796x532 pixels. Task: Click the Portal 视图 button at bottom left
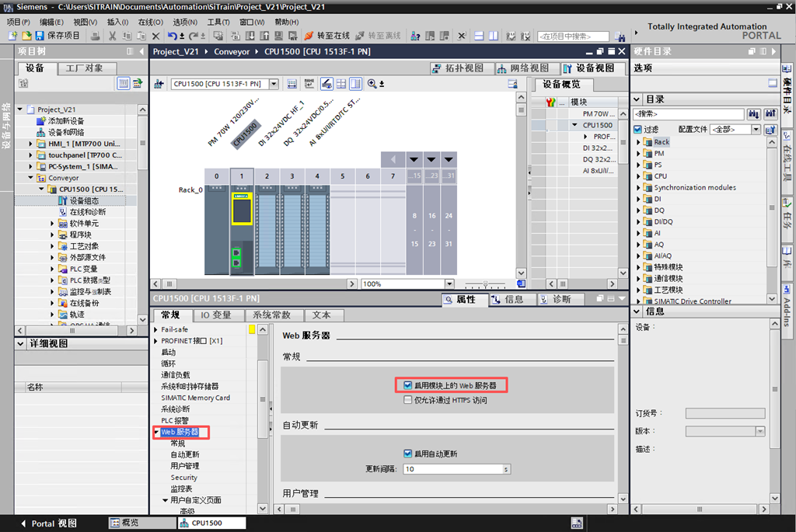[48, 523]
